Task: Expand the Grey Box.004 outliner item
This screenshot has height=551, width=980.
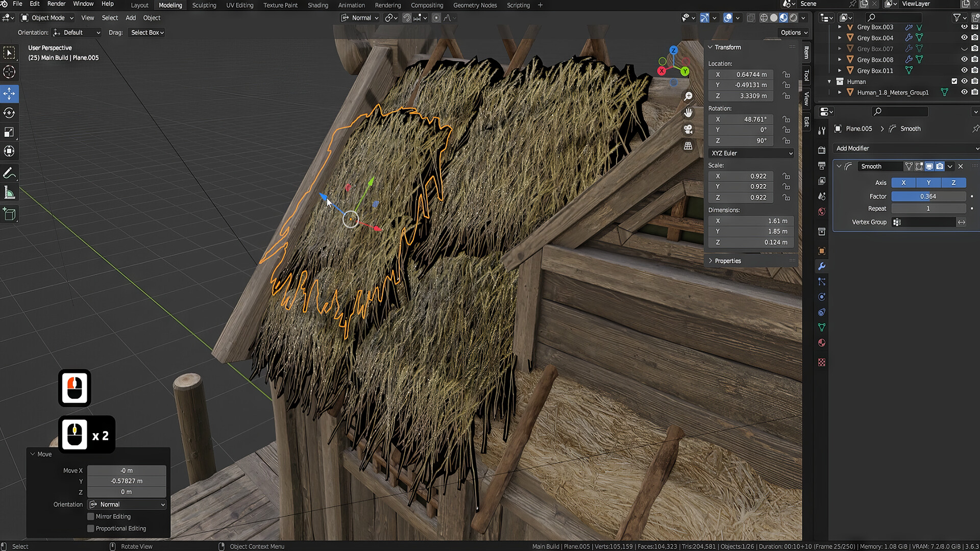Action: (840, 38)
